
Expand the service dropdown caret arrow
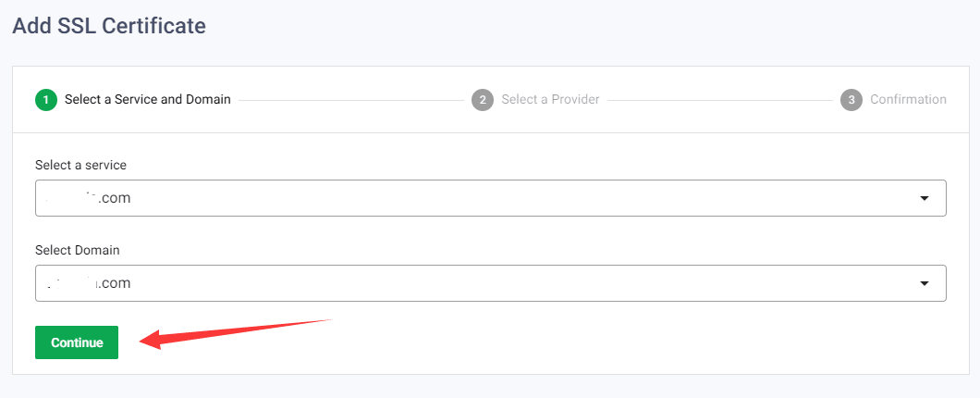click(924, 198)
